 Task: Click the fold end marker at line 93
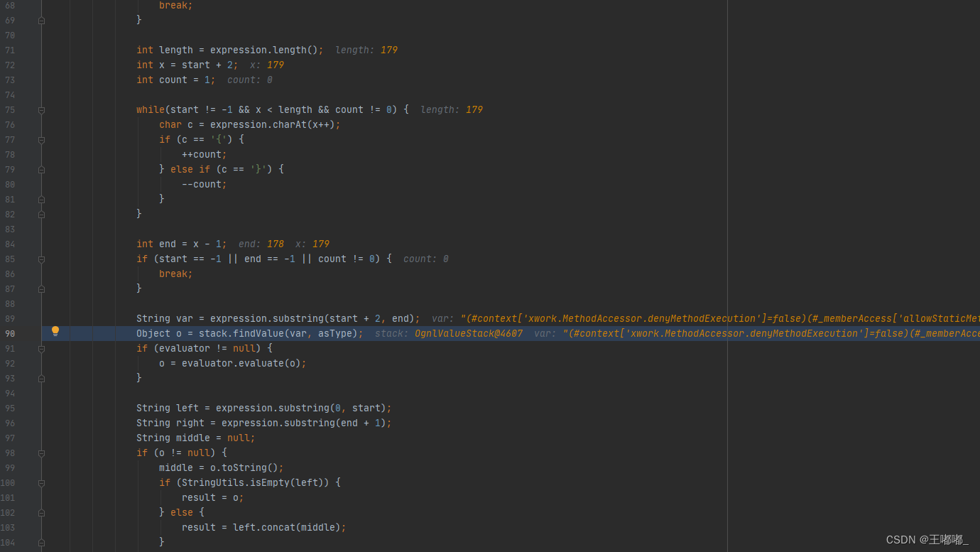[41, 379]
